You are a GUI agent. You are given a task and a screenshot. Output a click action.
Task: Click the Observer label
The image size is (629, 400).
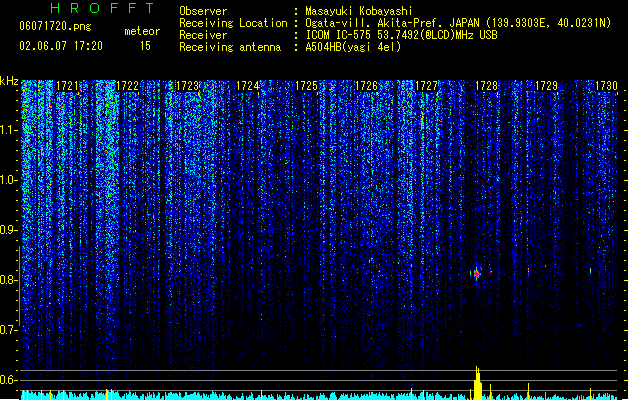click(203, 11)
